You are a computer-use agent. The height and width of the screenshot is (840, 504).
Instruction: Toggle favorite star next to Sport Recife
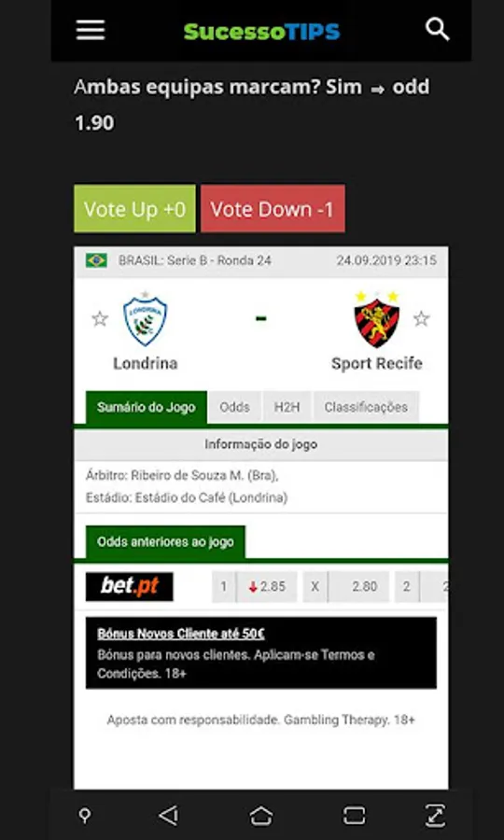click(x=422, y=319)
